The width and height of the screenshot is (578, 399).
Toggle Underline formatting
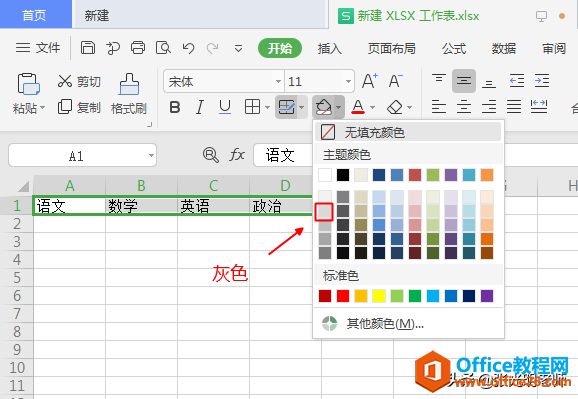tap(225, 107)
